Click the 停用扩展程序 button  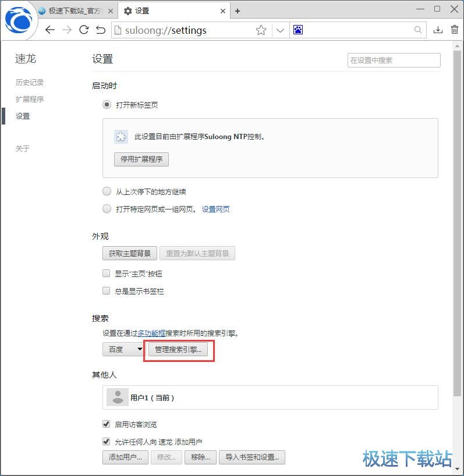pyautogui.click(x=141, y=159)
